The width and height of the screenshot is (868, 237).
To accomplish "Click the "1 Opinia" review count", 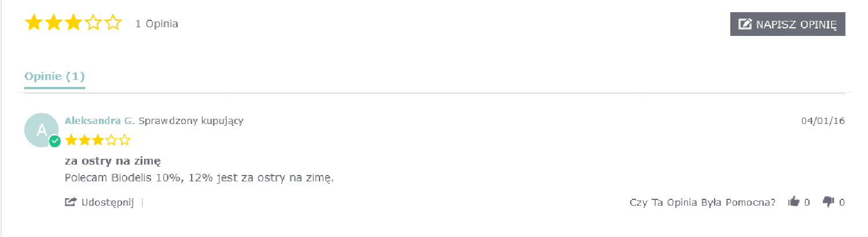I will [156, 24].
